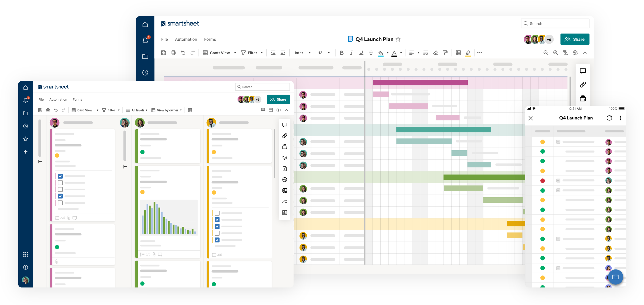Expand the View by owner dropdown
The height and width of the screenshot is (305, 644).
[167, 110]
